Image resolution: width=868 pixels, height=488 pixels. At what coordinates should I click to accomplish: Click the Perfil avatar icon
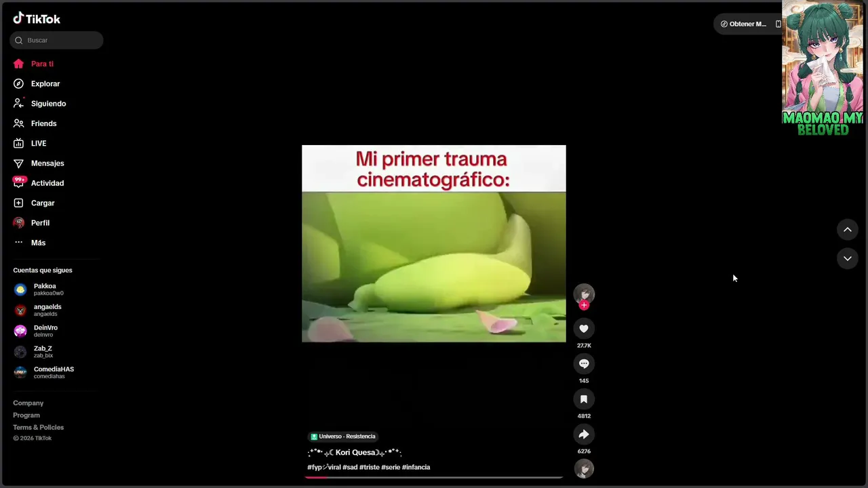18,223
